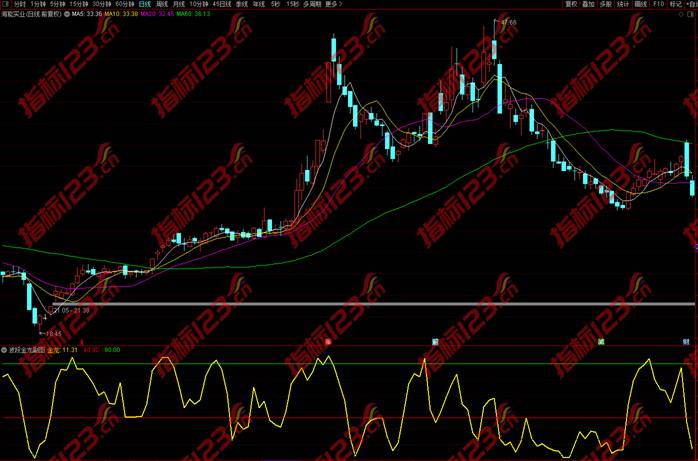Viewport: 698px width, 461px height.
Task: Click the panel icon at top-left corner
Action: pyautogui.click(x=6, y=4)
